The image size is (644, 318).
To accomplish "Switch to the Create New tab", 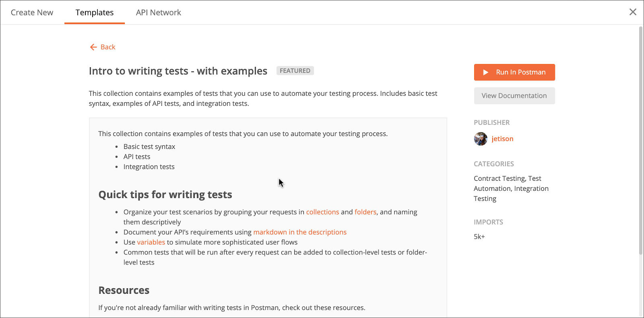I will [32, 12].
